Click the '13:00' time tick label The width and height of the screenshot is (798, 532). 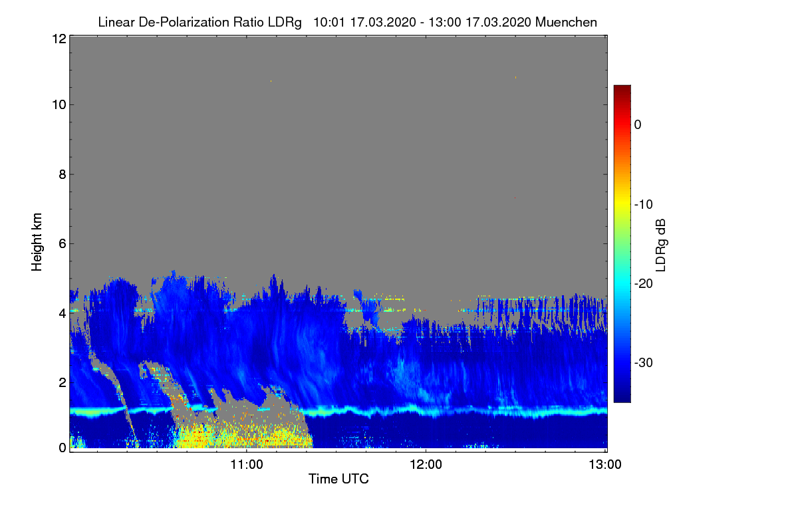click(604, 464)
